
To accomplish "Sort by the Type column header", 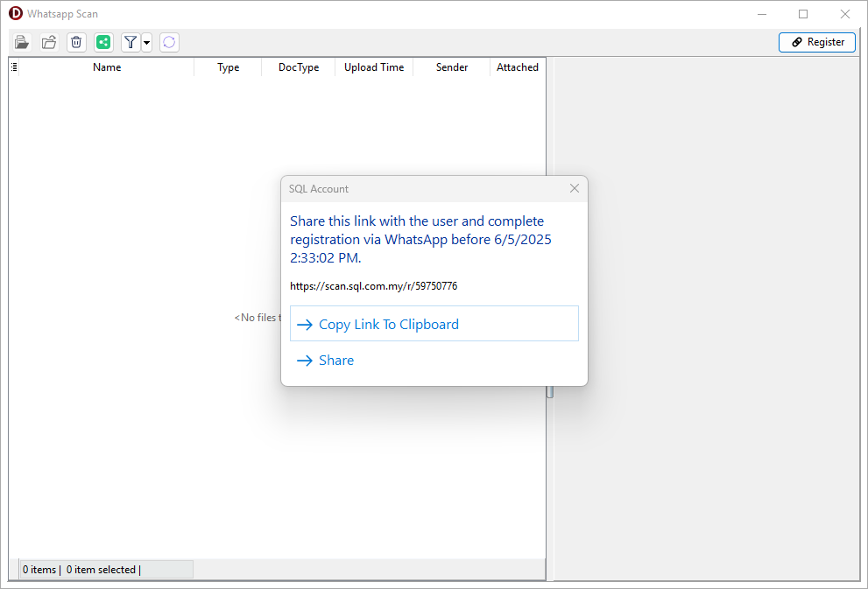I will (228, 67).
